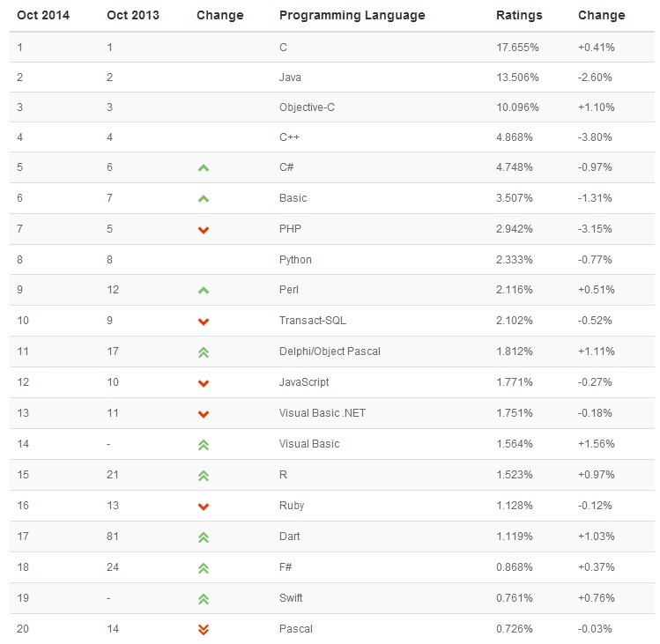Viewport: 660px width, 644px height.
Task: Click the green up arrow in C# row
Action: [x=204, y=167]
